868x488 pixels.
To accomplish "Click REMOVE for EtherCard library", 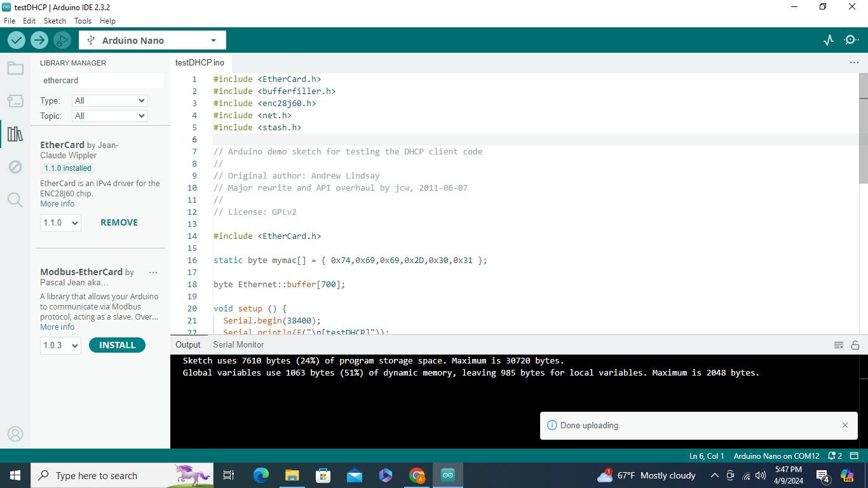I will click(x=119, y=222).
